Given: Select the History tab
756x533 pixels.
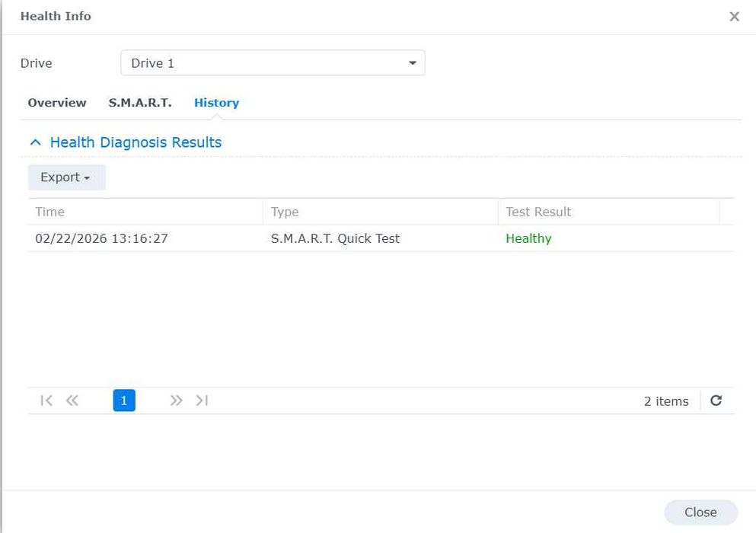Looking at the screenshot, I should [x=216, y=103].
